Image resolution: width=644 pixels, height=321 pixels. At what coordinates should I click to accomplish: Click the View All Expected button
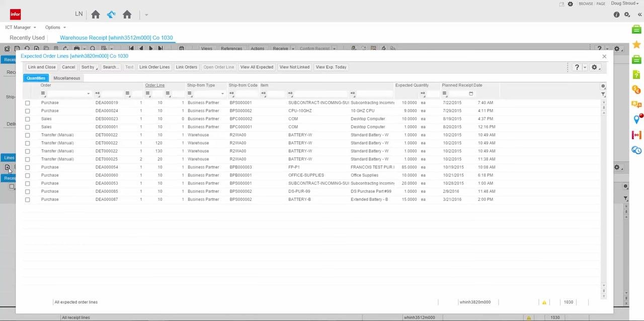click(257, 67)
